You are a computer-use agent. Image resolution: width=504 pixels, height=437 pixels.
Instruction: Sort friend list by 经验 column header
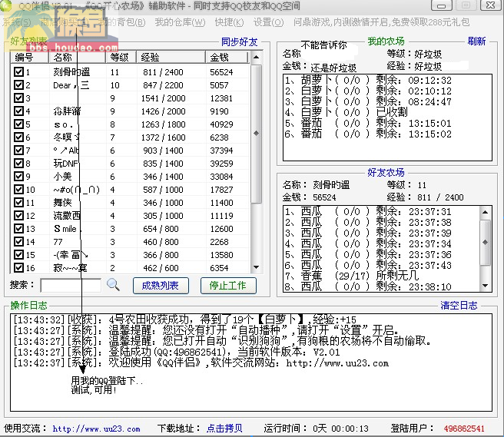click(x=171, y=57)
